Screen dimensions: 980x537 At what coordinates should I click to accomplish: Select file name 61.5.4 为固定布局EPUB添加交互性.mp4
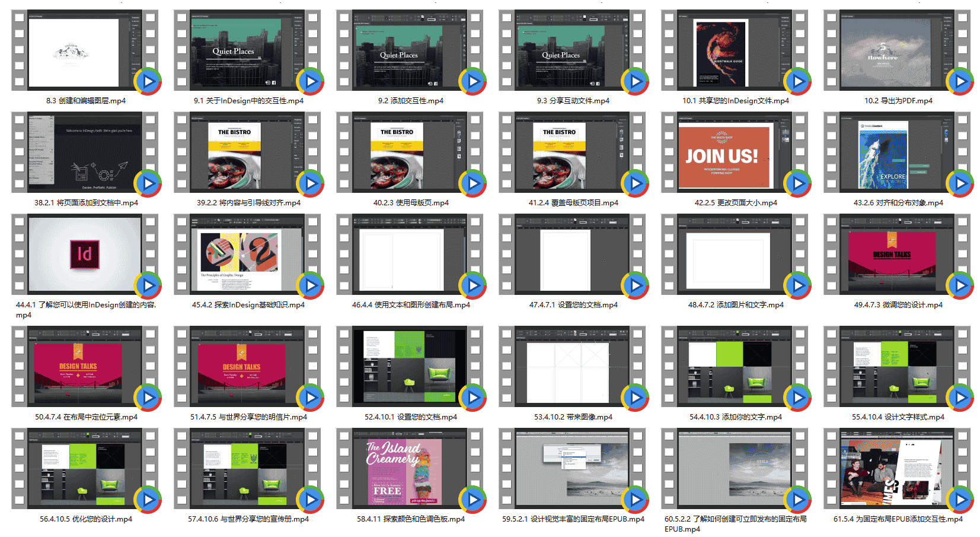click(898, 519)
